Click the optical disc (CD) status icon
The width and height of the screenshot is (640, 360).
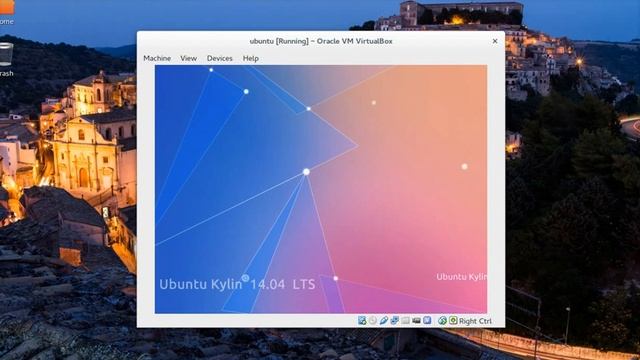(x=373, y=321)
